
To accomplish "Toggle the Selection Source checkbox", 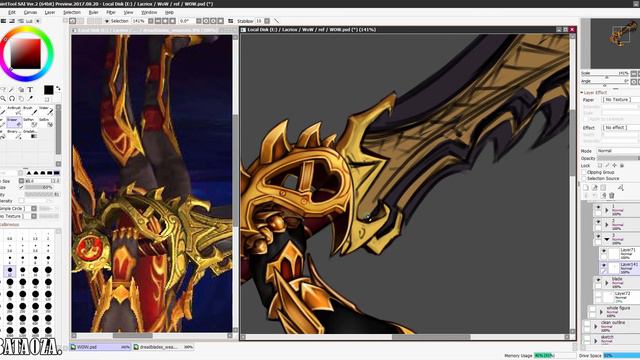I will 584,178.
